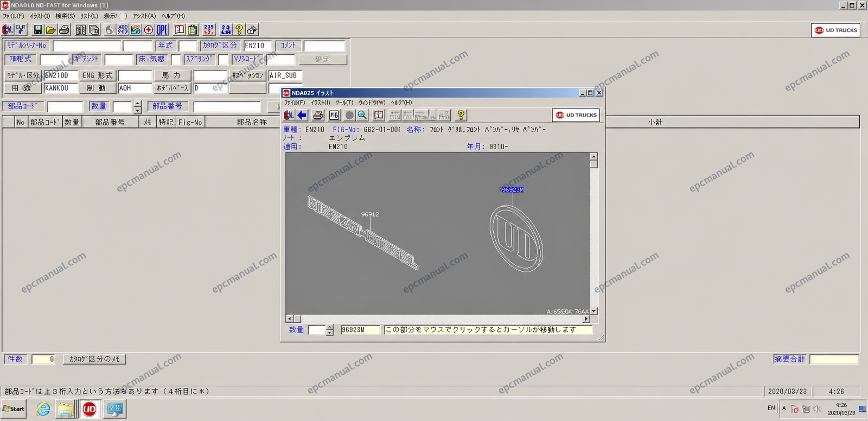The height and width of the screenshot is (421, 868).
Task: Click the red target circle toolbar icon
Action: tap(148, 30)
